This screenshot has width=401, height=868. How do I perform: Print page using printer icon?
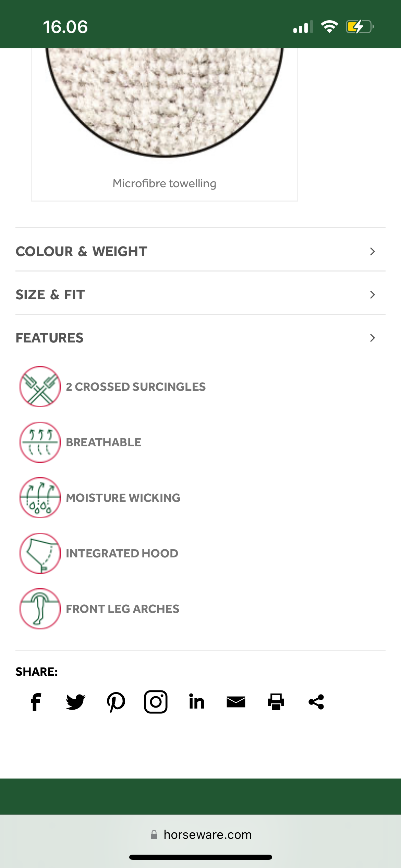[276, 702]
